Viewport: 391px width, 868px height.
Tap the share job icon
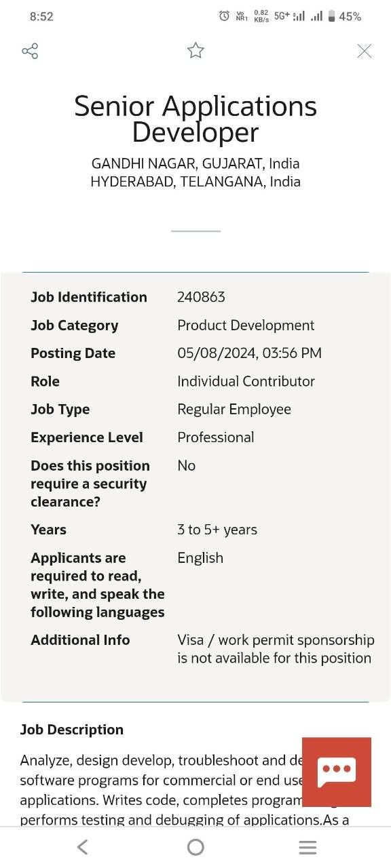click(30, 51)
